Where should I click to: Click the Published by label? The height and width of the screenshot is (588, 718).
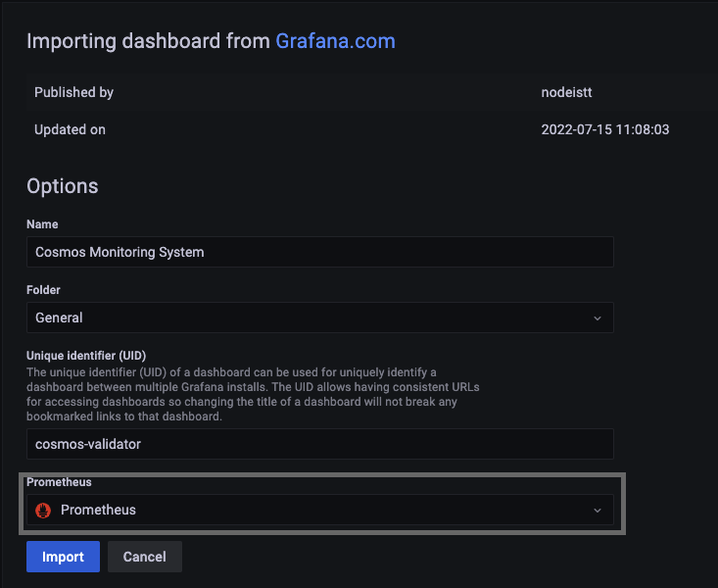pyautogui.click(x=73, y=92)
